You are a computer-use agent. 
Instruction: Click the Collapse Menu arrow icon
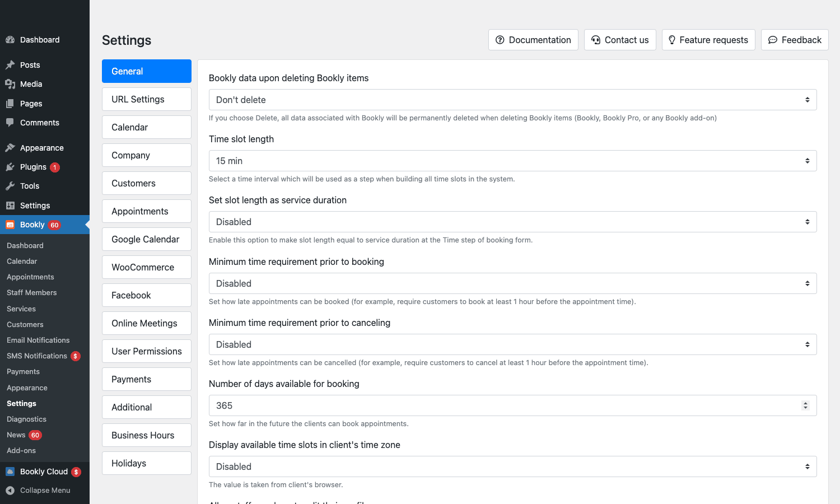tap(10, 491)
